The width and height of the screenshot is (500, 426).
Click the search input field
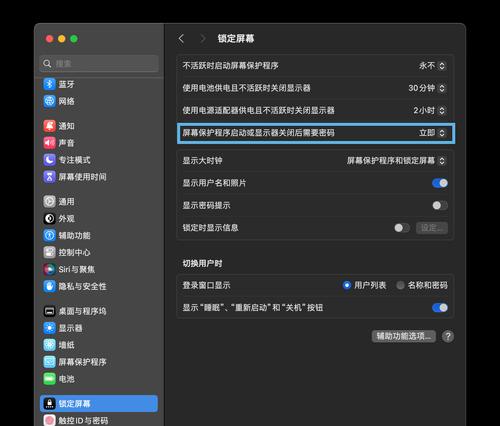[99, 63]
